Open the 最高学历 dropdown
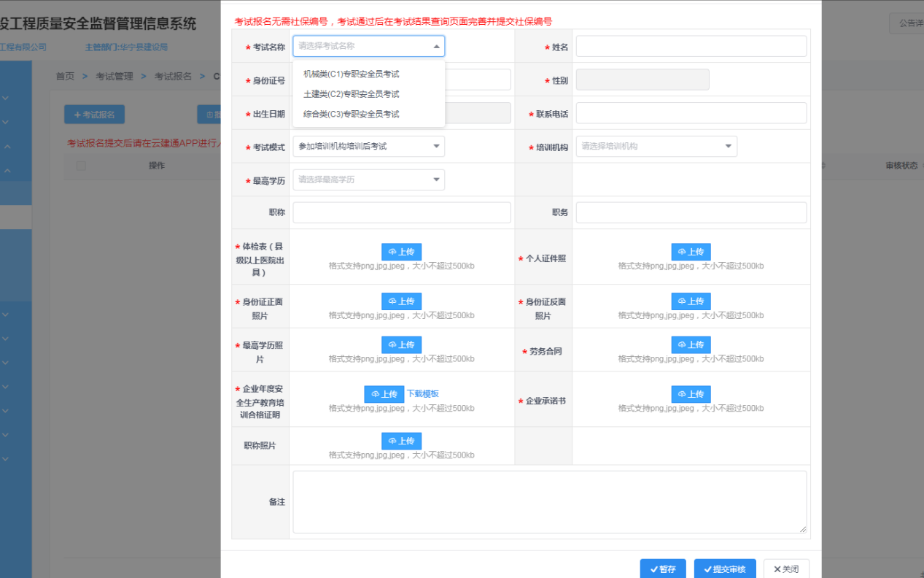 (x=368, y=180)
